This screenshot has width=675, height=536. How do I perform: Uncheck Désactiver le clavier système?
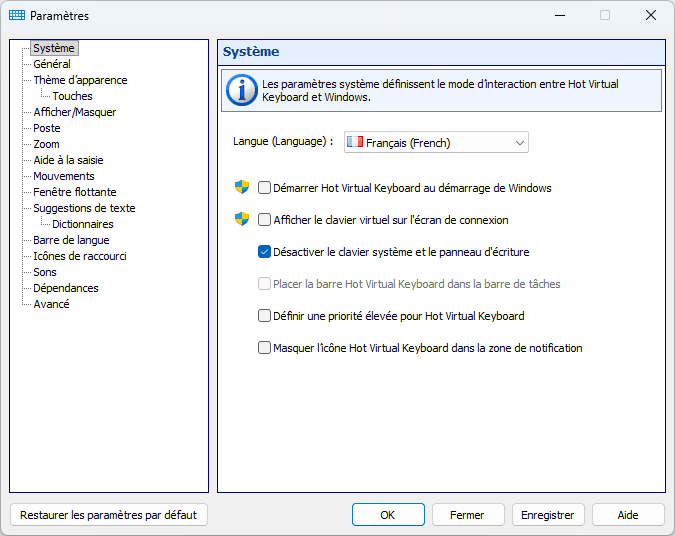click(264, 252)
